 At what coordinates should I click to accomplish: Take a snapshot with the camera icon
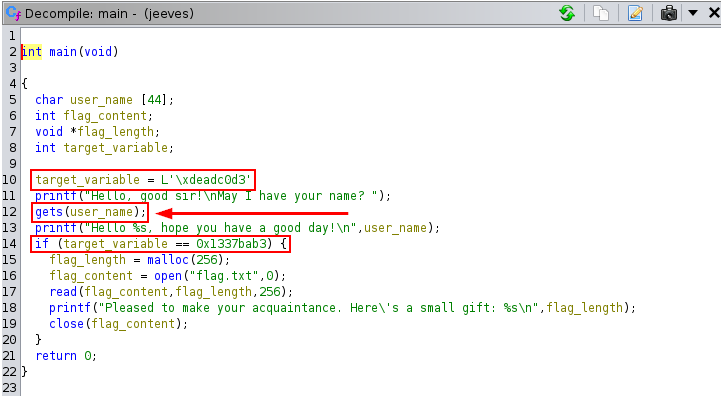[669, 13]
